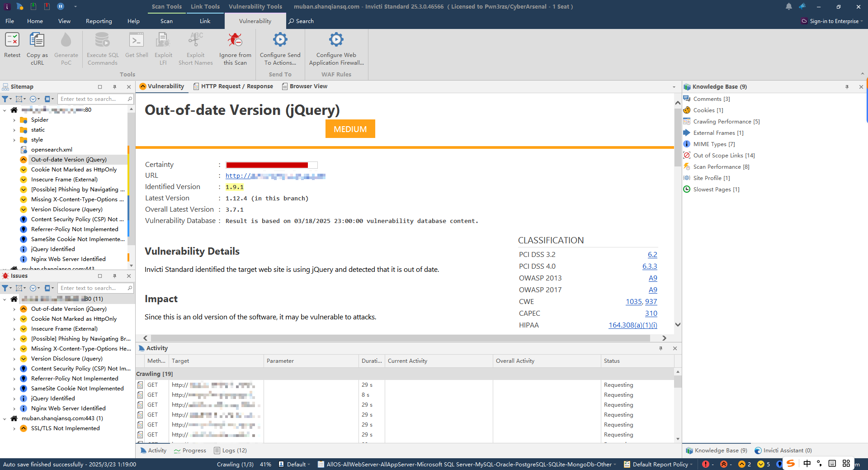Screen dimensions: 868x470
Task: Switch to HTTP Request / Response tab
Action: click(x=233, y=86)
